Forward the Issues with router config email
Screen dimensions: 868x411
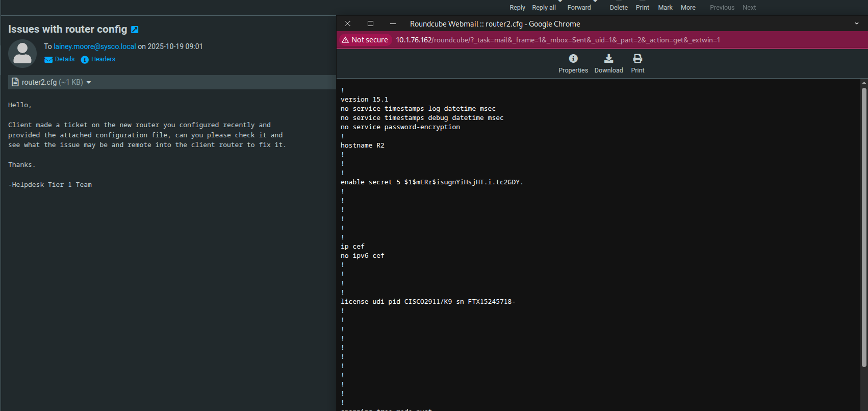coord(579,7)
